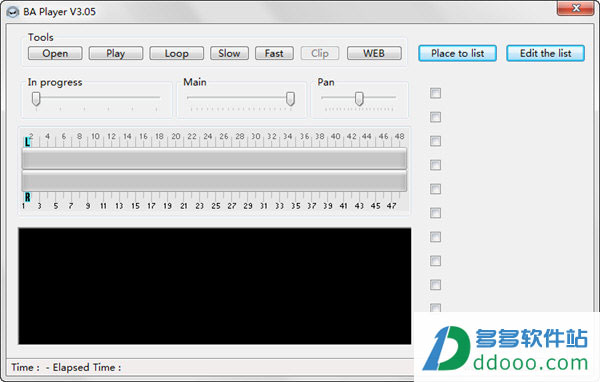Start playback with the Play button
600x382 pixels.
coord(116,53)
